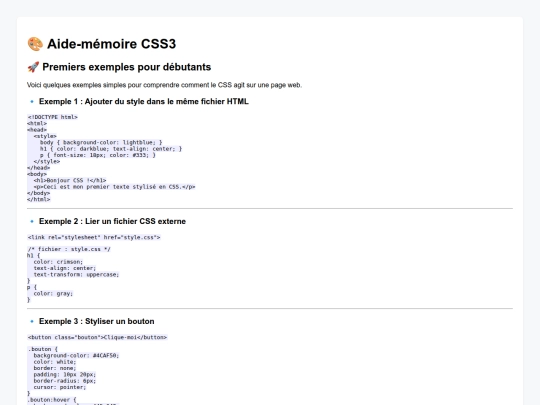Click the 'color: crimson;' code line
The height and width of the screenshot is (405, 540).
58,262
